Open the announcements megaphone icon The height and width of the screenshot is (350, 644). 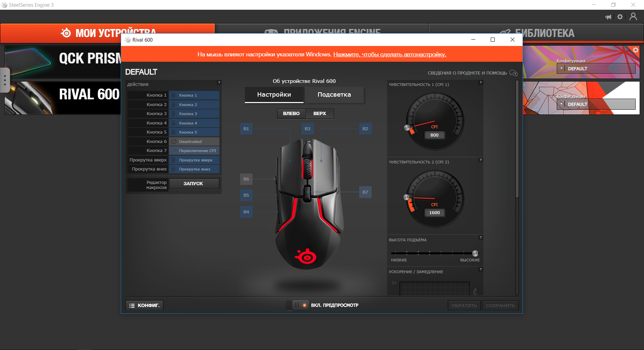[608, 17]
